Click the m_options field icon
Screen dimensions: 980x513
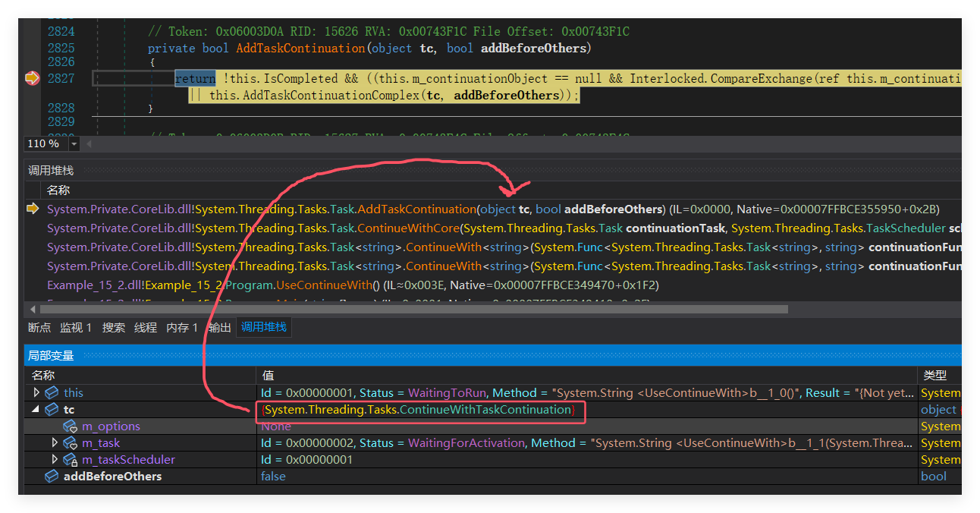pos(70,426)
